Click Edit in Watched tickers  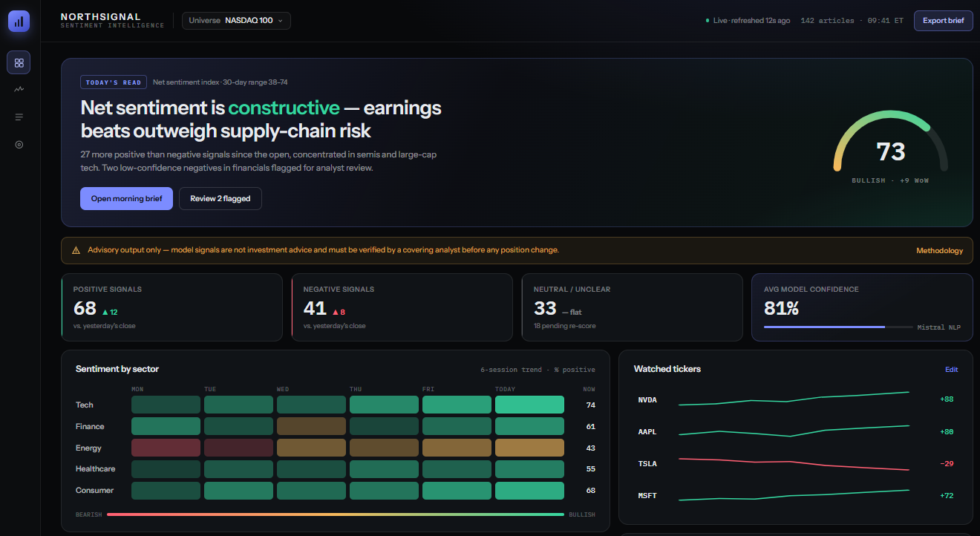point(951,370)
